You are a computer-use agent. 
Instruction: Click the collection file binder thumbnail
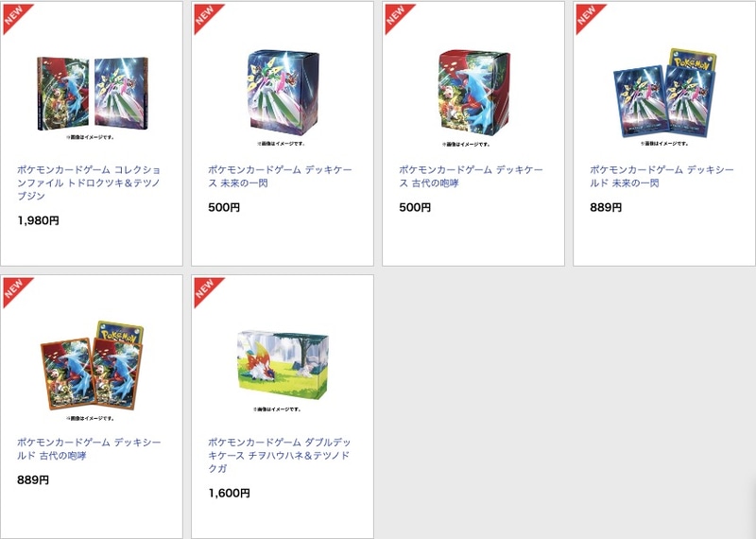point(92,94)
